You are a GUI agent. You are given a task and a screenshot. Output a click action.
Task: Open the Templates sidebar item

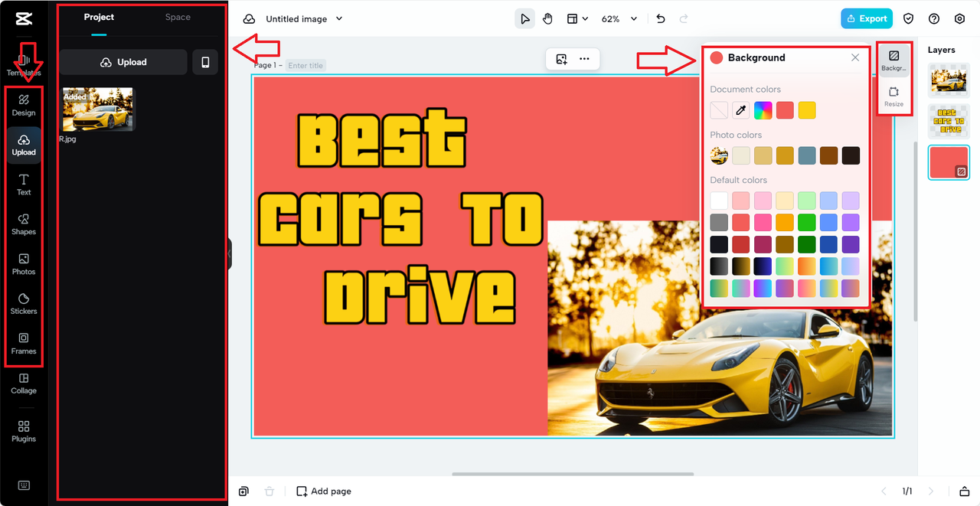click(24, 65)
